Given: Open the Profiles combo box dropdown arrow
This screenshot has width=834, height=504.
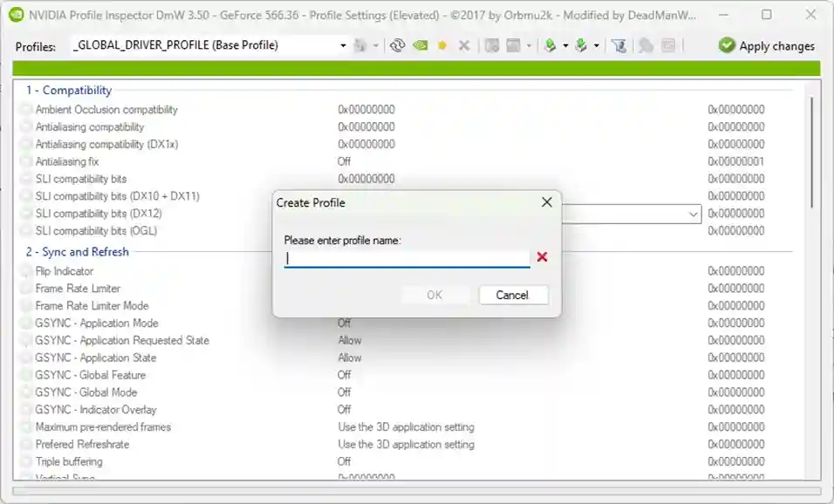Looking at the screenshot, I should tap(343, 45).
